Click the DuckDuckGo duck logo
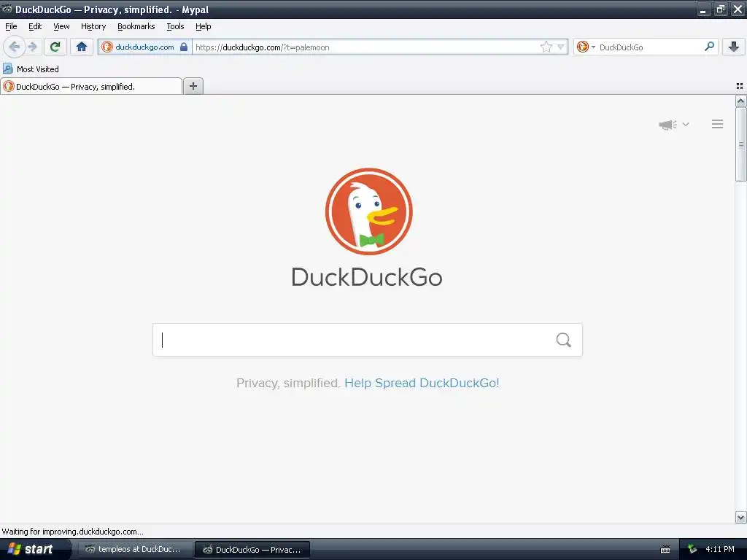747x560 pixels. [x=368, y=211]
